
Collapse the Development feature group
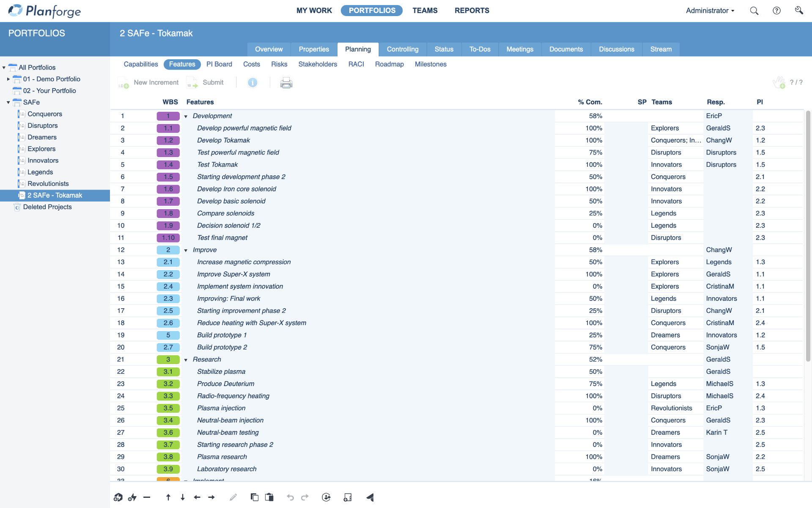(186, 116)
